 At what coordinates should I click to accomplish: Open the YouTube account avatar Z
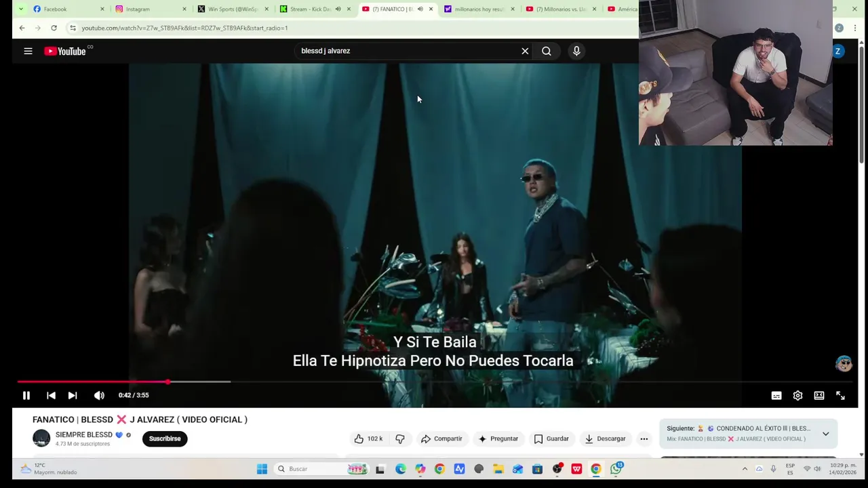838,51
